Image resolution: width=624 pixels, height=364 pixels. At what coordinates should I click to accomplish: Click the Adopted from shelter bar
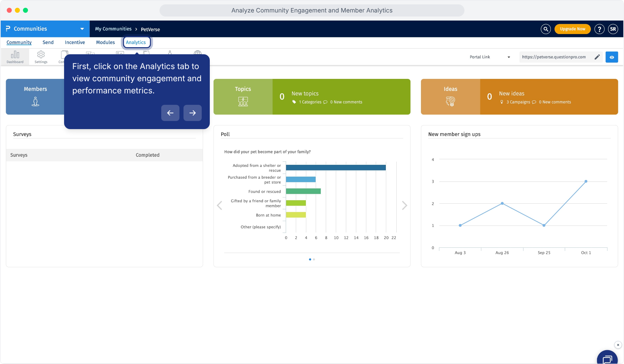click(336, 168)
